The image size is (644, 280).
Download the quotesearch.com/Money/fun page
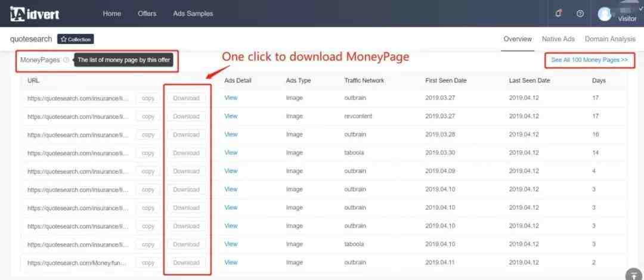pos(186,263)
